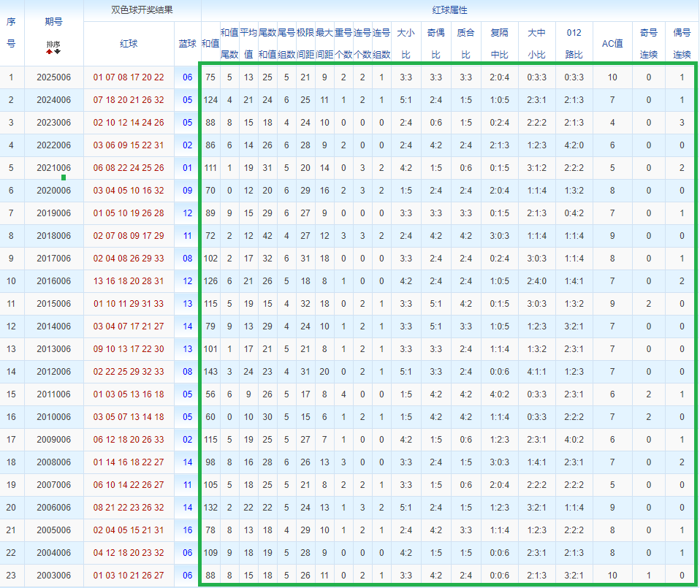Viewport: 700px width, 588px height.
Task: Select the 012路比 column header
Action: [574, 44]
